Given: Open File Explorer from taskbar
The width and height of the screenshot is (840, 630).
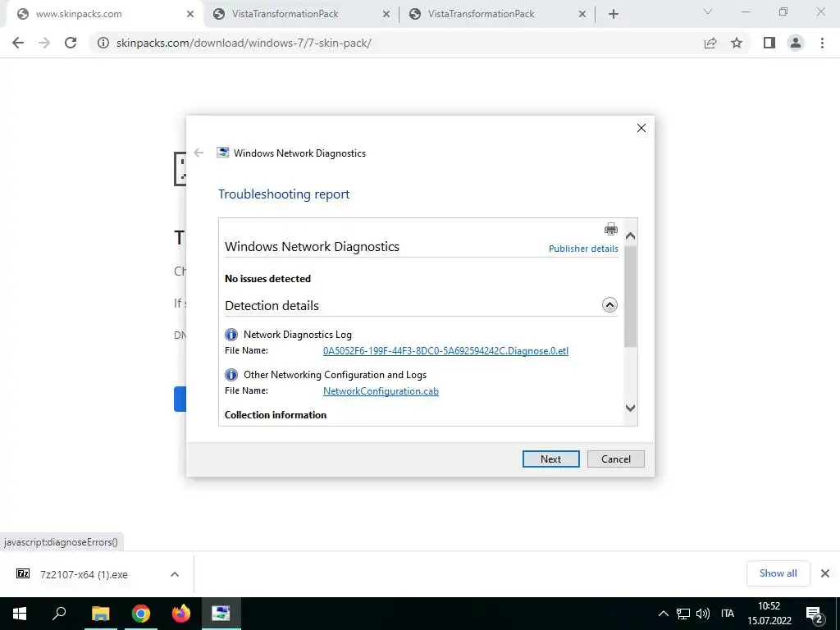Looking at the screenshot, I should pos(100,614).
